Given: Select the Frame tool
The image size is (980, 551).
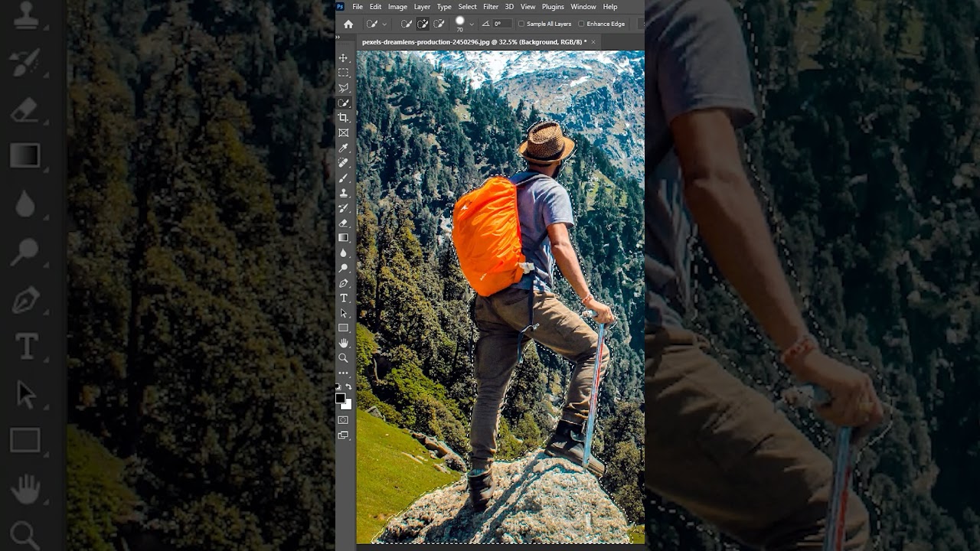Looking at the screenshot, I should (x=344, y=133).
